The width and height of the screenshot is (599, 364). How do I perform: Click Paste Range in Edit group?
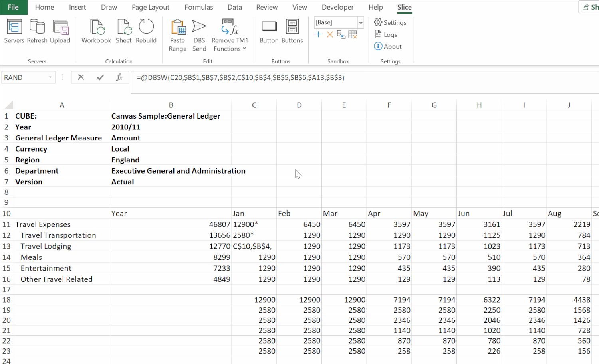178,36
